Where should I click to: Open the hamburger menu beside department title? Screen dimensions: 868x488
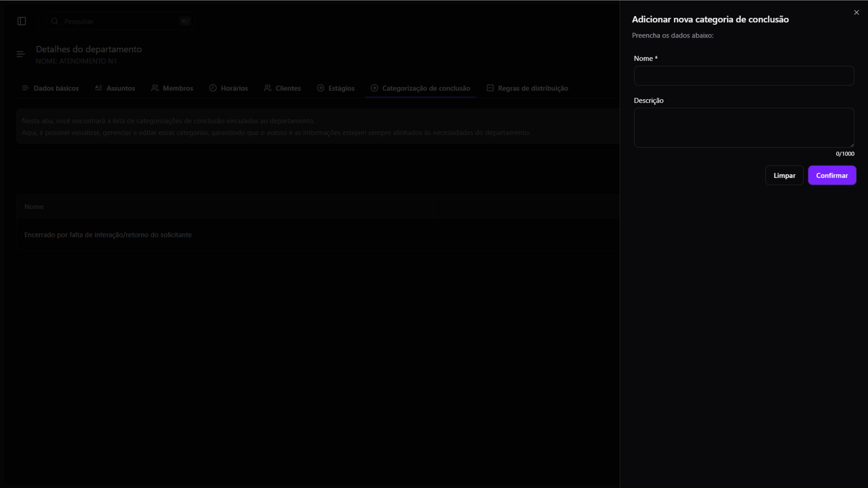(x=21, y=54)
